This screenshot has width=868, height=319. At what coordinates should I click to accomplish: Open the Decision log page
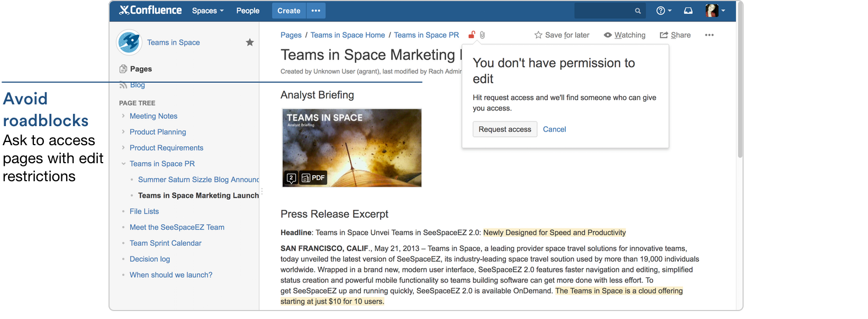[x=150, y=259]
